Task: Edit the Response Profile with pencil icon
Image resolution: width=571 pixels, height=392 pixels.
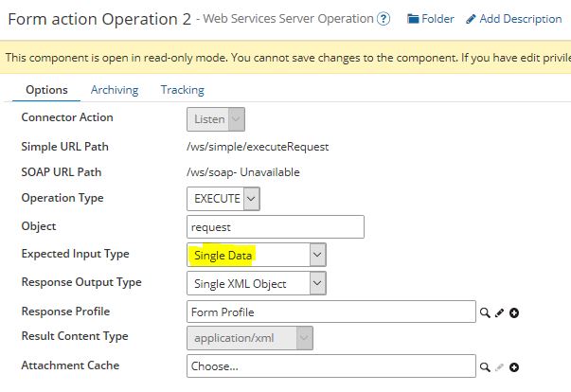Action: 499,312
